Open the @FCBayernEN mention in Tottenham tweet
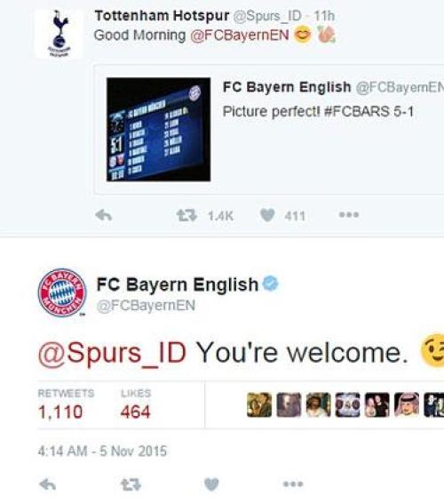Image resolution: width=444 pixels, height=504 pixels. [240, 35]
